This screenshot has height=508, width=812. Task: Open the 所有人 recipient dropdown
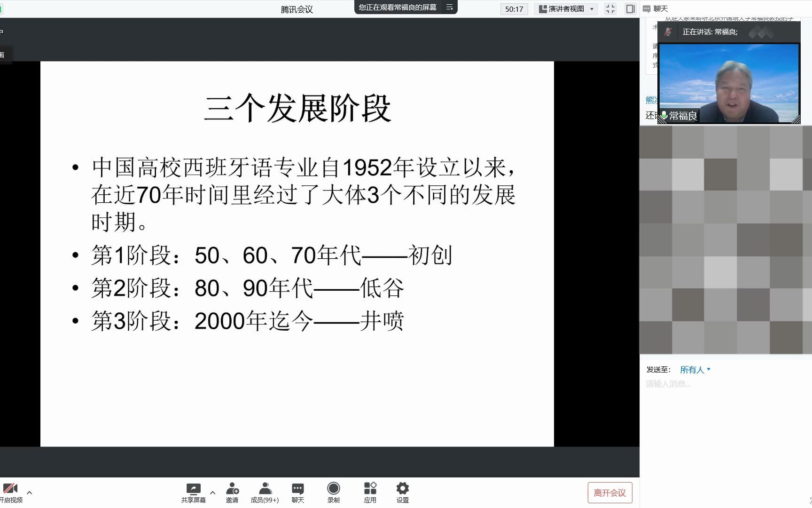(x=695, y=370)
